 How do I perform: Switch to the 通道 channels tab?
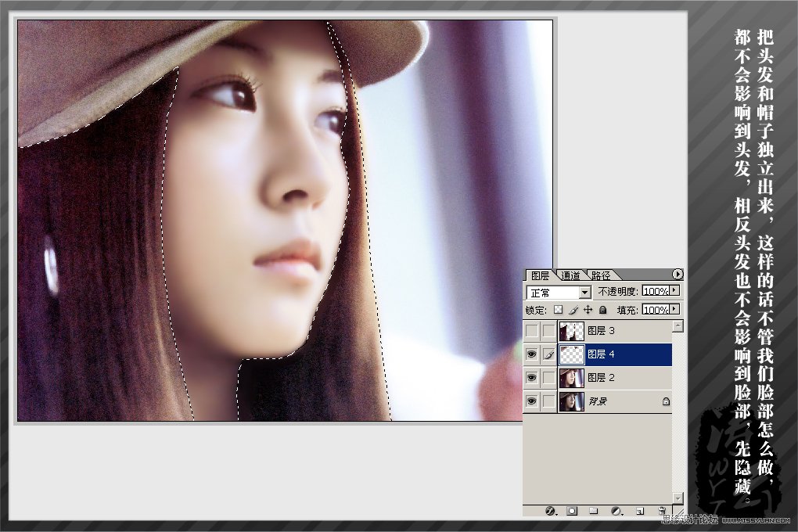571,275
